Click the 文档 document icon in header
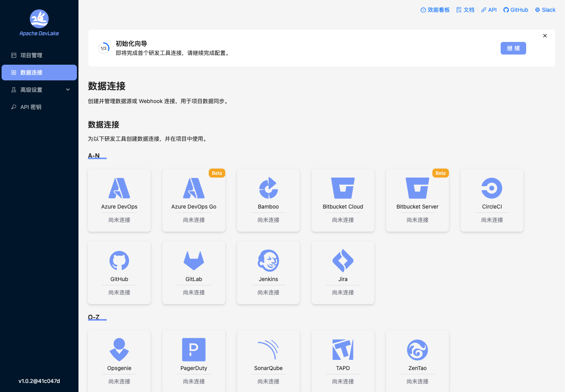565x392 pixels. [459, 10]
